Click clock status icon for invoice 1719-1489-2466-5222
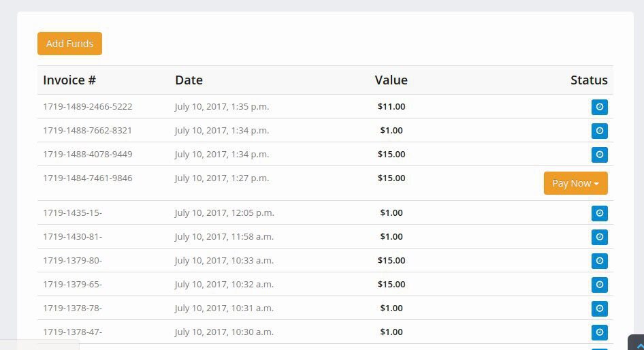The height and width of the screenshot is (350, 644). pos(600,107)
